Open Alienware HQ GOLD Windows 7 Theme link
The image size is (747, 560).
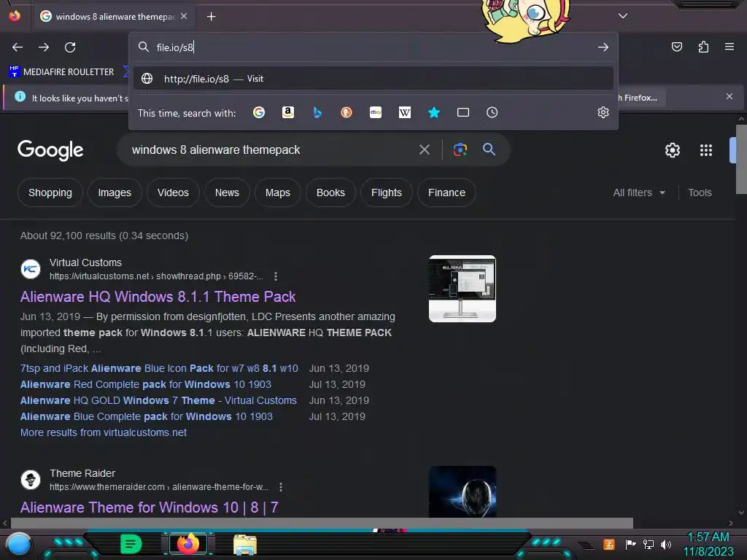click(x=158, y=400)
